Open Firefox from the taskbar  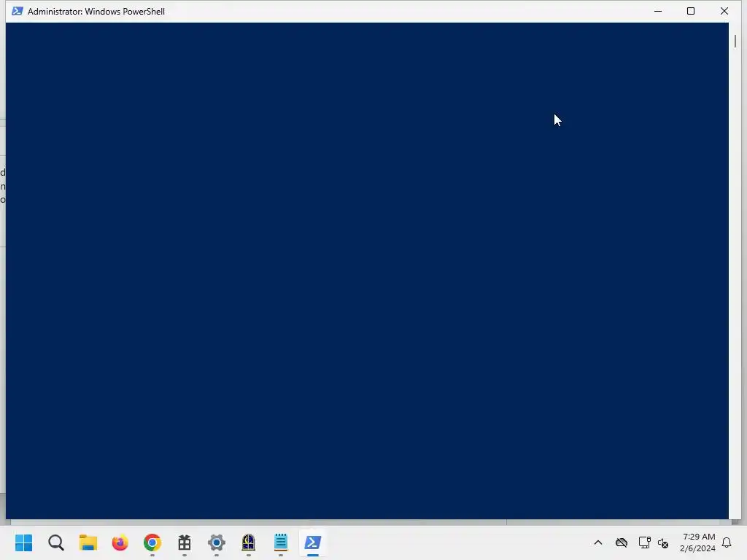(120, 542)
